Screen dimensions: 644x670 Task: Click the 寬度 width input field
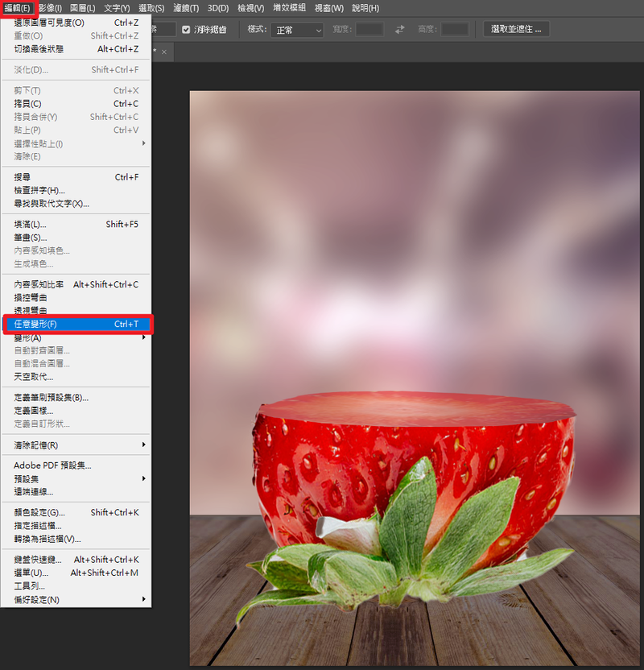click(x=369, y=30)
